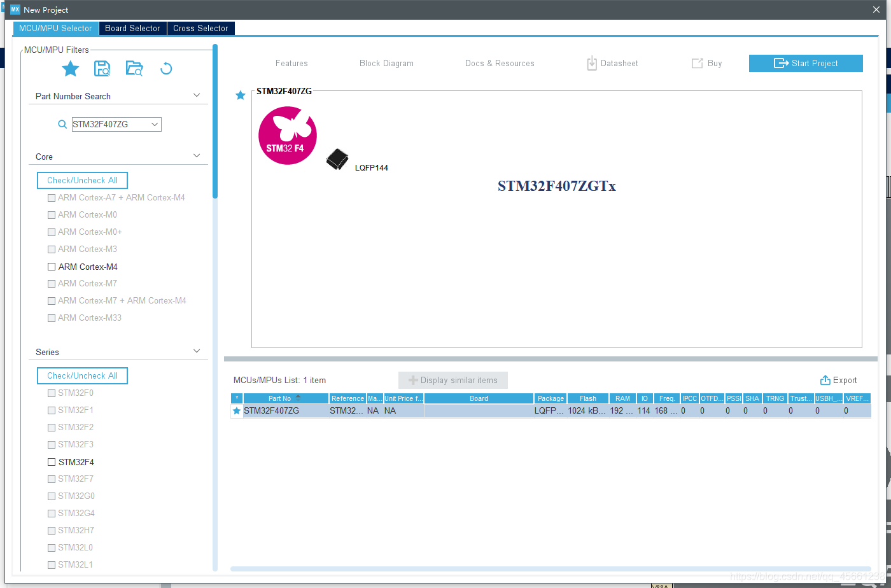
Task: Click the MX application icon in the title bar
Action: (x=15, y=10)
